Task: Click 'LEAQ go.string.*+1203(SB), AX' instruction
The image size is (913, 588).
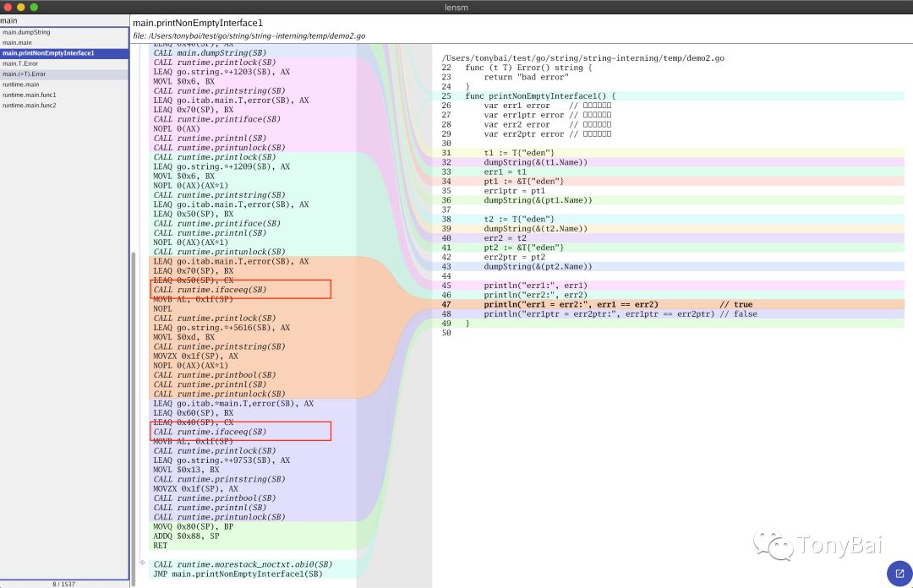Action: [221, 72]
